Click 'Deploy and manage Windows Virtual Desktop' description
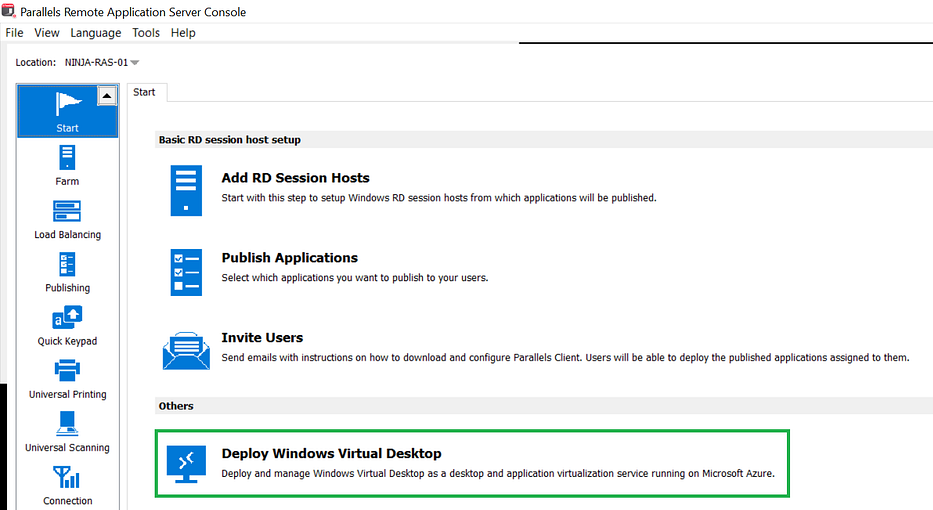The height and width of the screenshot is (510, 933). coord(498,474)
